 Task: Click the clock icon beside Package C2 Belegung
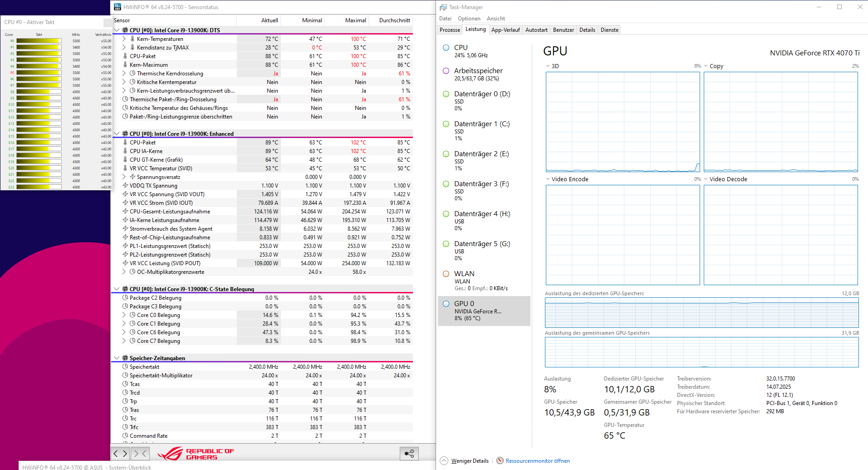[x=125, y=297]
